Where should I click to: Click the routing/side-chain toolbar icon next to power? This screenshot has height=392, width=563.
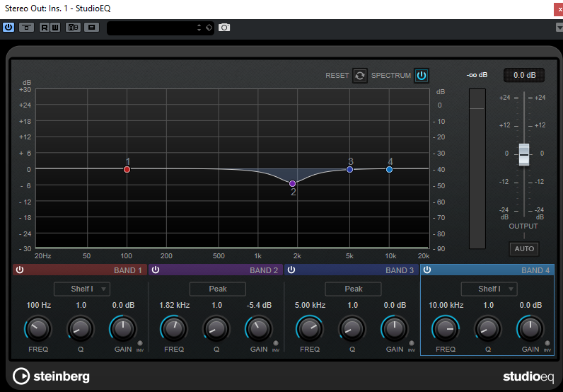click(x=27, y=28)
